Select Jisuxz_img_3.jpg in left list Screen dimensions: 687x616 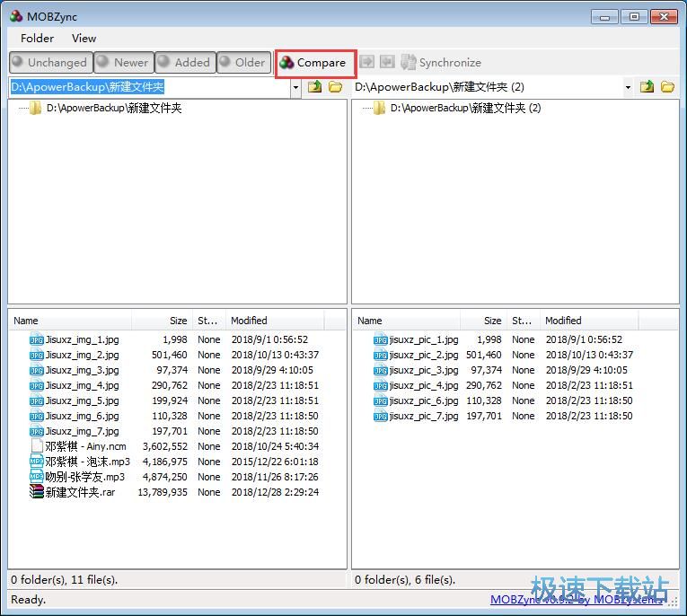click(82, 370)
